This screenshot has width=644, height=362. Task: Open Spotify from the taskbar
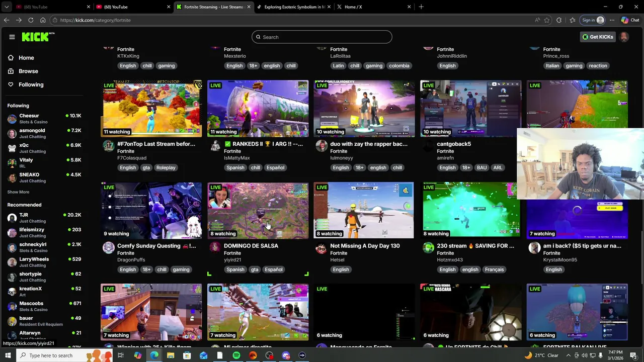tap(236, 355)
